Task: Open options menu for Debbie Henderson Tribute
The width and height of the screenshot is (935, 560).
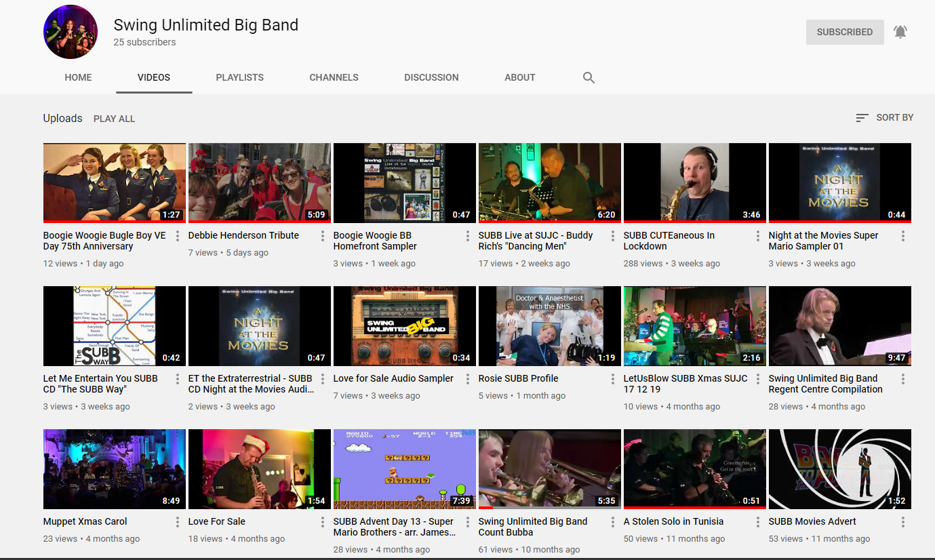Action: pos(323,236)
